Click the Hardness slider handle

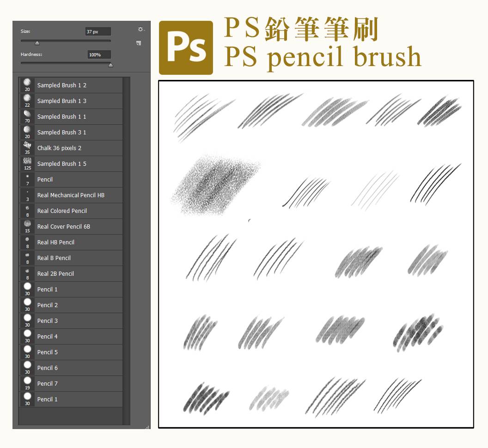click(x=110, y=65)
